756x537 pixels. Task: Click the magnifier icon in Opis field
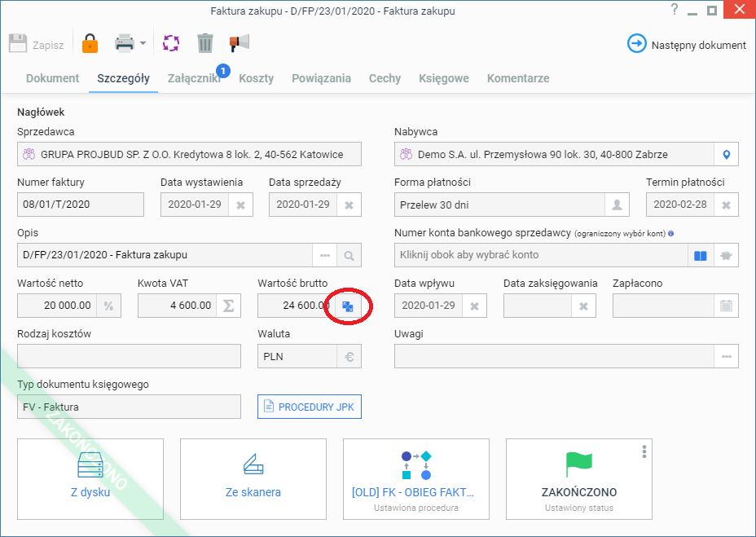[349, 255]
